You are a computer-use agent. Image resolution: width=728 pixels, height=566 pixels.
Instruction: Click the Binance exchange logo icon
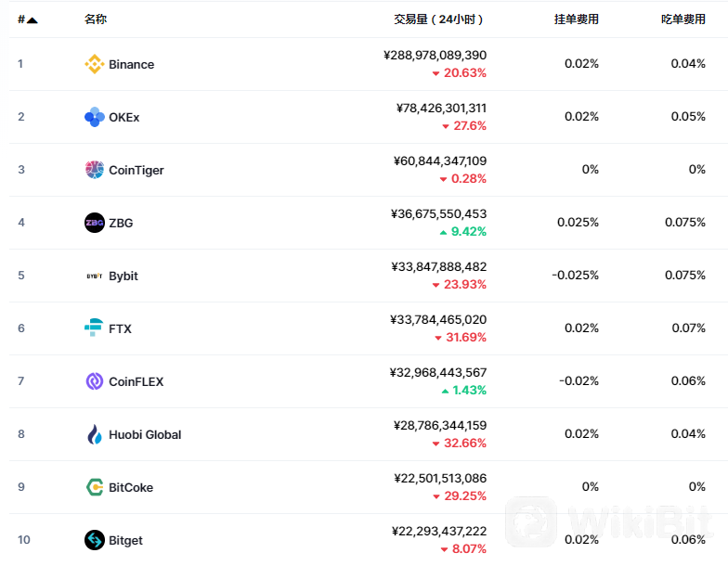click(95, 64)
